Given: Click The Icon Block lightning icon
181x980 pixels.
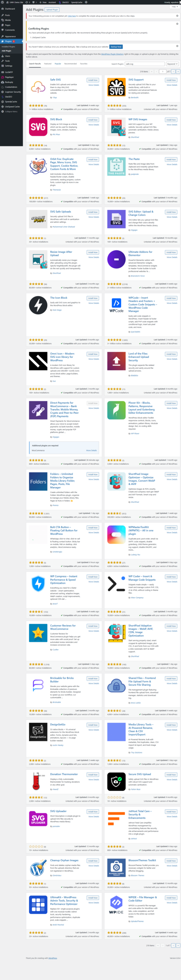Looking at the screenshot, I should [x=38, y=305].
